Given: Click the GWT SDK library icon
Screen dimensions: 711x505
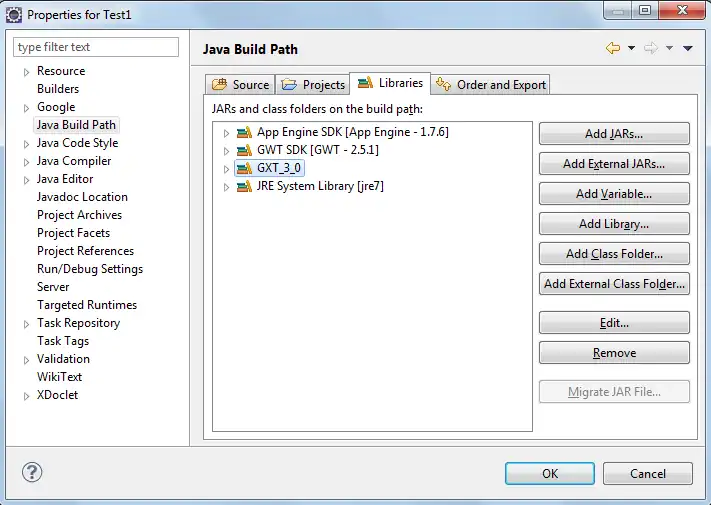Looking at the screenshot, I should tap(244, 150).
